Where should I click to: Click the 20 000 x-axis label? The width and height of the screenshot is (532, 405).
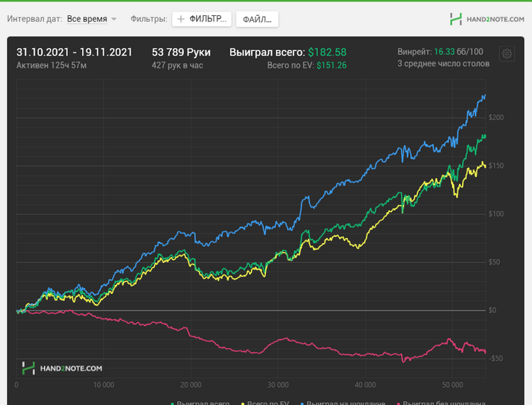pos(191,384)
